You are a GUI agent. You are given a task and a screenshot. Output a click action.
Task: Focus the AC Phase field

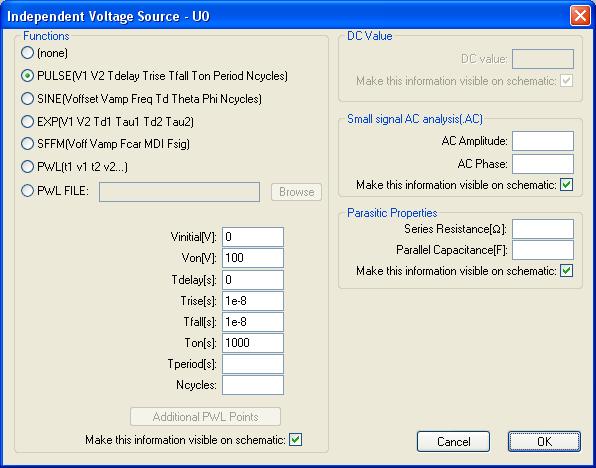(x=543, y=164)
